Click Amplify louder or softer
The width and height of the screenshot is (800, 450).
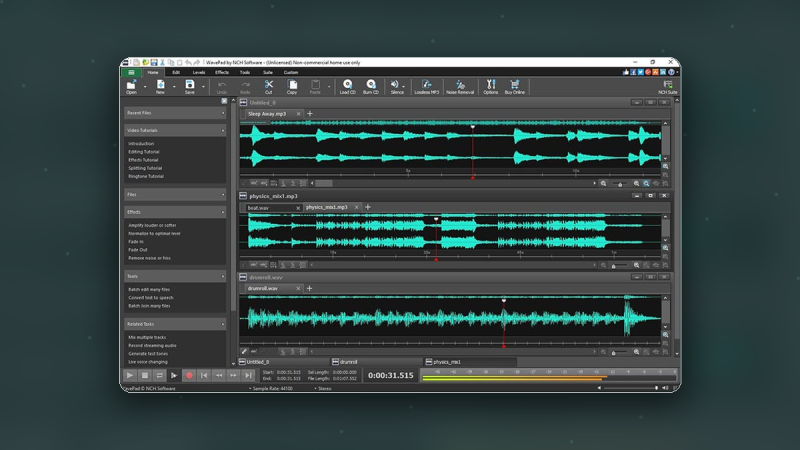click(x=152, y=226)
